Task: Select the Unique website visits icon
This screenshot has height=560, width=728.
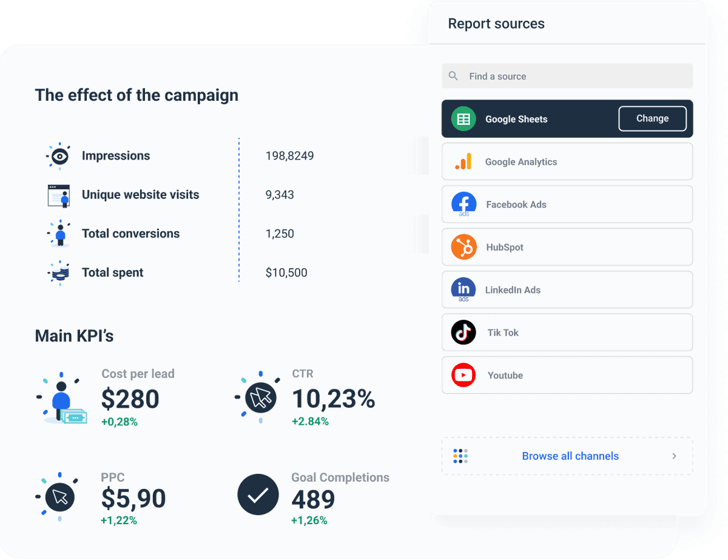Action: (58, 195)
